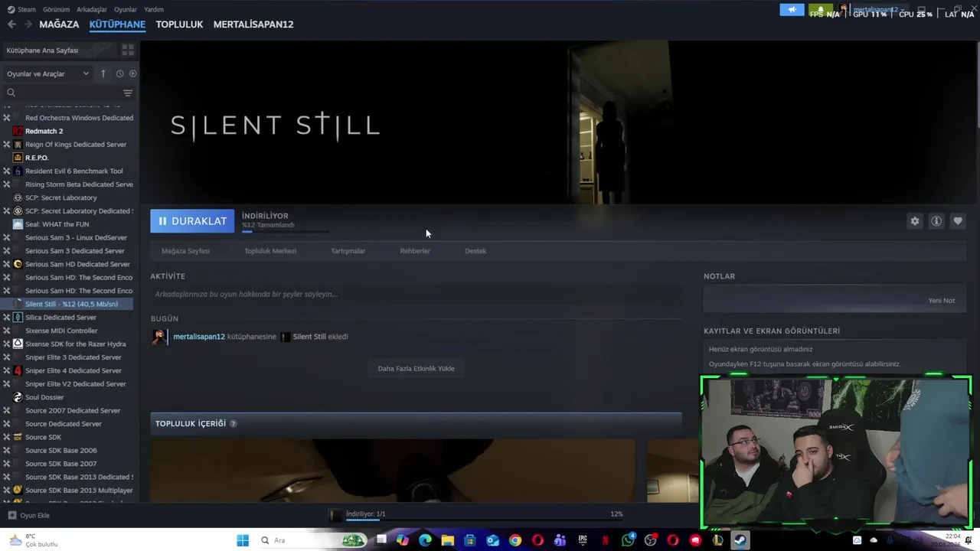Image resolution: width=980 pixels, height=551 pixels.
Task: Switch library to grid view icon
Action: tap(128, 50)
